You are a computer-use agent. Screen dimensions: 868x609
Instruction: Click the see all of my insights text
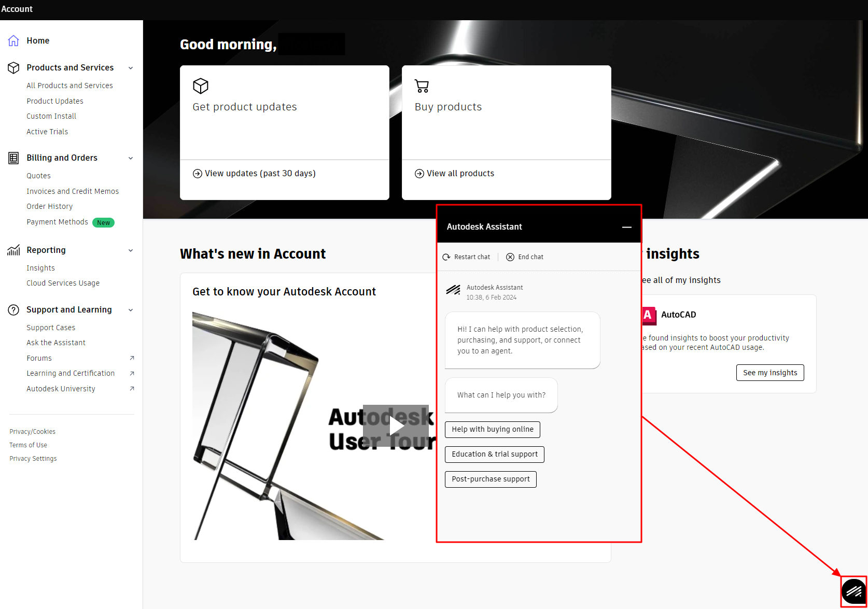pos(681,280)
